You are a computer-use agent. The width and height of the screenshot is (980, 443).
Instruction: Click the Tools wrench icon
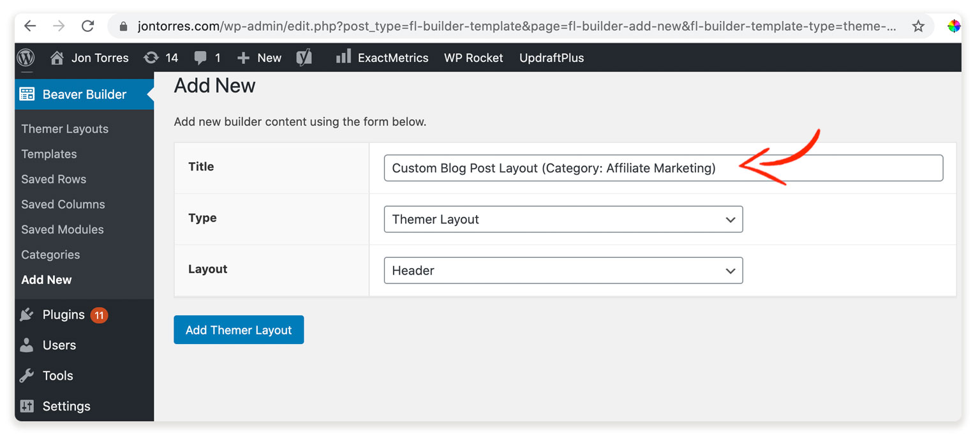27,376
